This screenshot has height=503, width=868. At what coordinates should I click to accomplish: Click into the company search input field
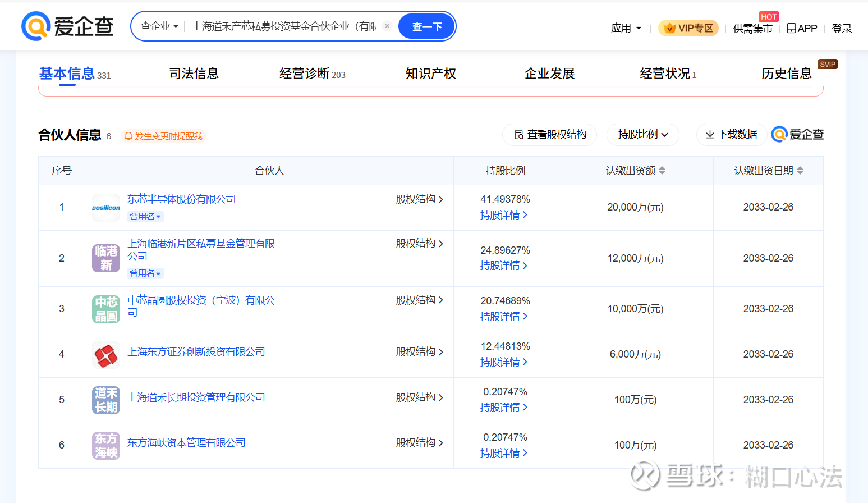point(284,26)
